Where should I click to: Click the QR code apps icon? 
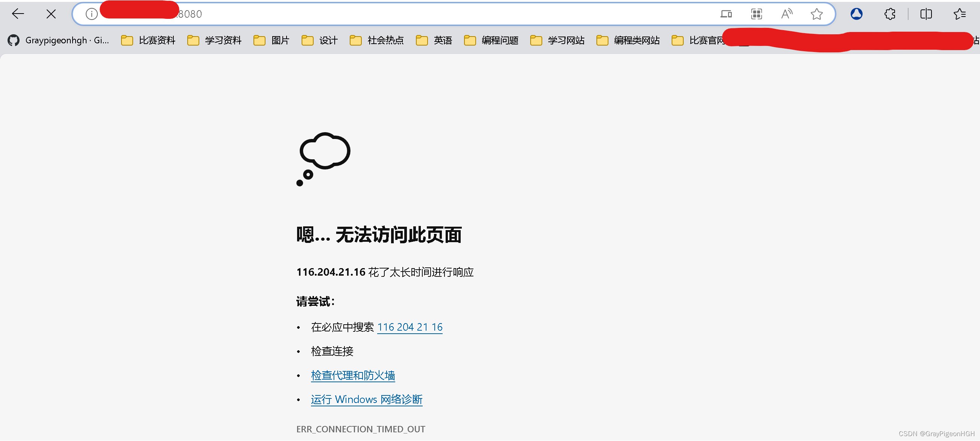pos(756,14)
